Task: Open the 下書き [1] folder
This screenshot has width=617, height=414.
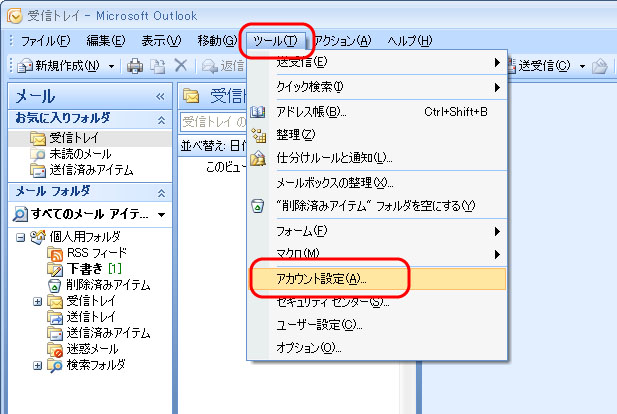Action: 94,269
